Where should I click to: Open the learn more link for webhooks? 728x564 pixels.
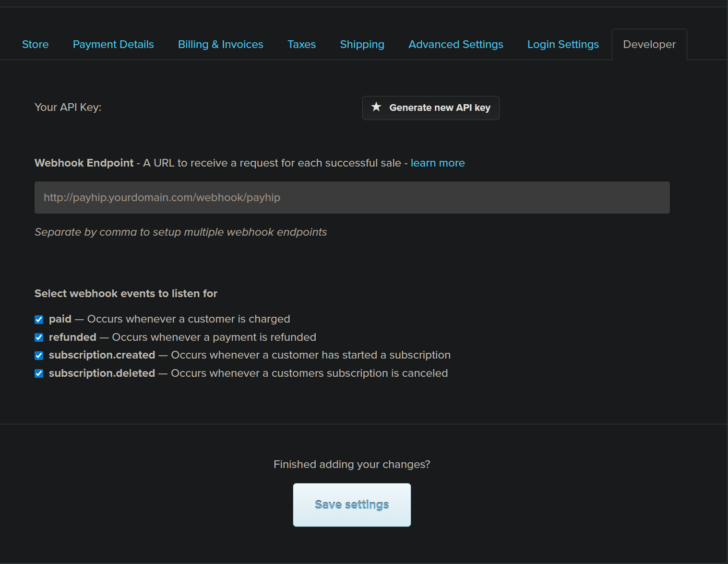pos(437,163)
